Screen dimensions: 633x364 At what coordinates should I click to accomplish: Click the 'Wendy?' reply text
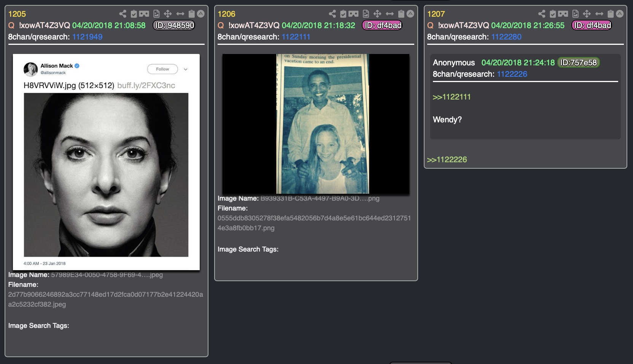click(x=447, y=120)
